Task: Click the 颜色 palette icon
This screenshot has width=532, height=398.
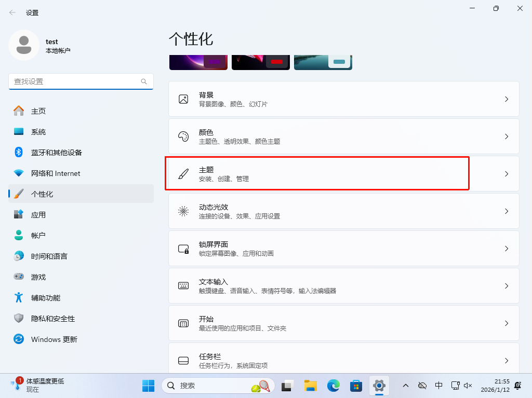Action: [183, 136]
